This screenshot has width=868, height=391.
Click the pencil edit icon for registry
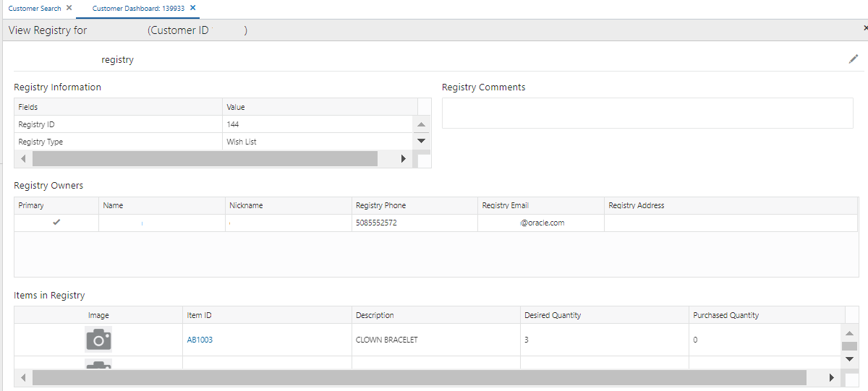854,59
